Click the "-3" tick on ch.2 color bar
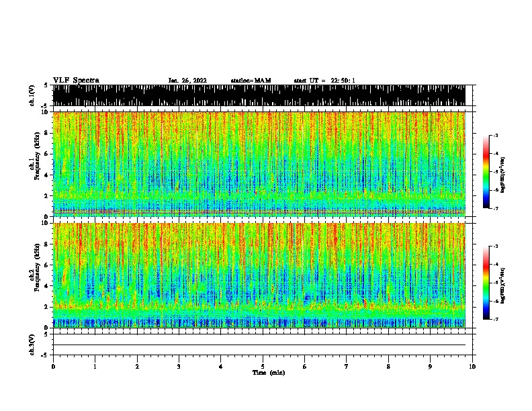 tap(495, 246)
